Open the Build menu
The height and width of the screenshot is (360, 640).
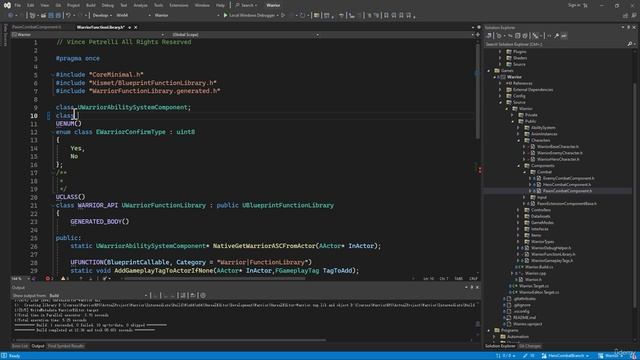coord(91,5)
